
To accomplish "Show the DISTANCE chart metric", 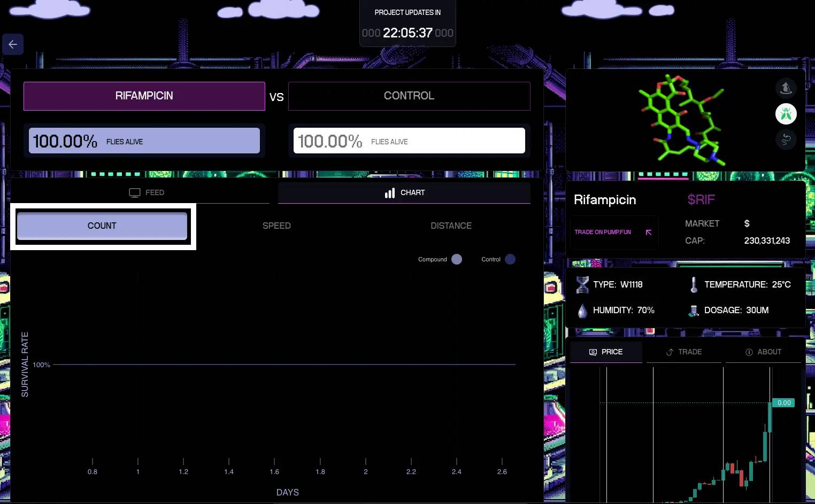I will [451, 226].
